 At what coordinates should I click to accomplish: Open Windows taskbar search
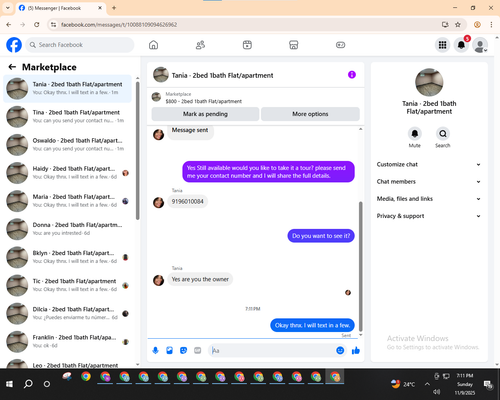28,384
